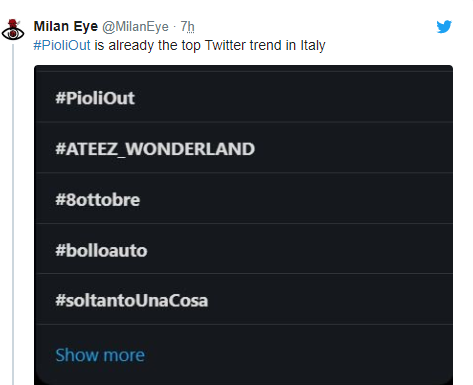The height and width of the screenshot is (385, 473).
Task: Select the #ATEEZ_WONDERLAND trend row
Action: 244,148
